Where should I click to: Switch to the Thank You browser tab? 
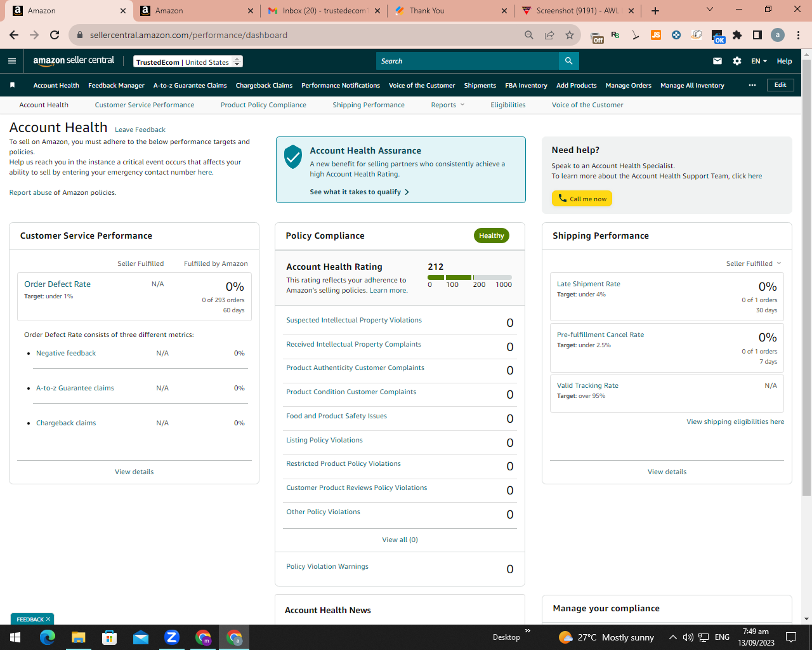pos(450,11)
